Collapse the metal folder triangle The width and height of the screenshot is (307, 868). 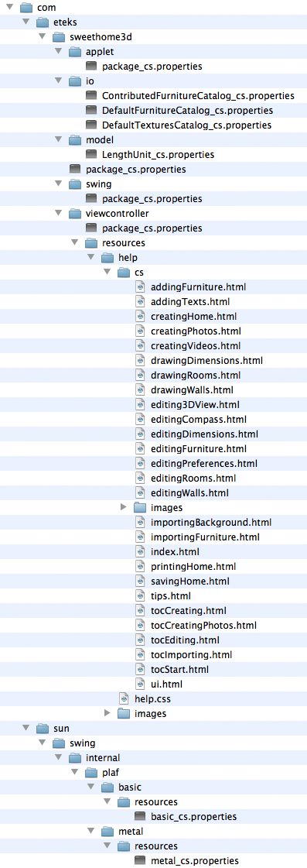click(91, 830)
